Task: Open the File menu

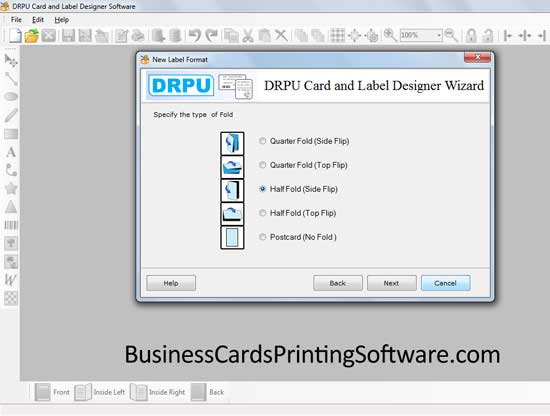Action: 16,20
